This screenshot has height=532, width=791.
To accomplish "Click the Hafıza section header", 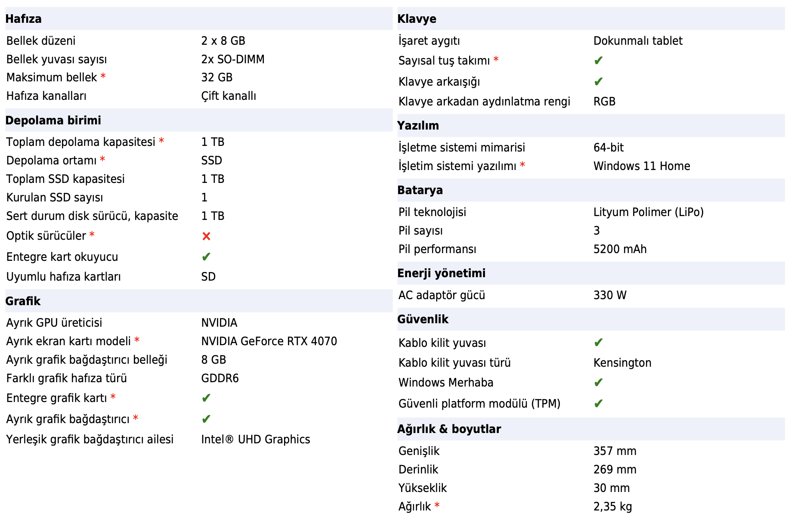I will (24, 19).
